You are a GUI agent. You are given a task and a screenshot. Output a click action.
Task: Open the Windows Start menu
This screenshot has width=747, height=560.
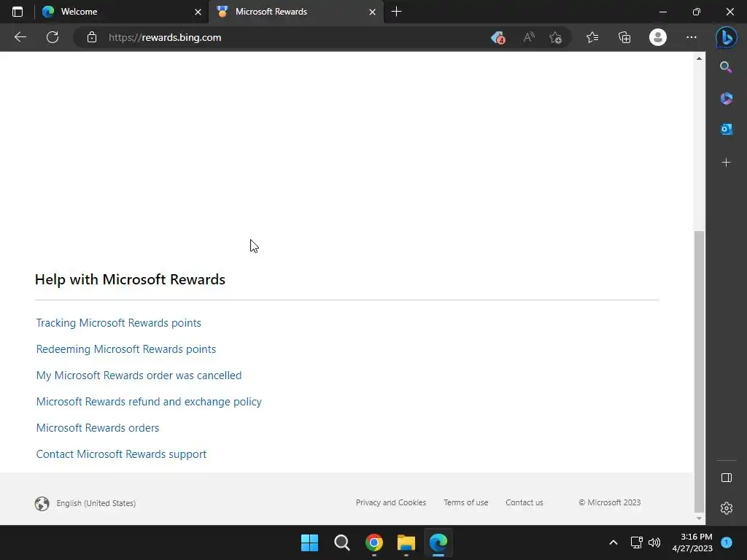pyautogui.click(x=309, y=542)
